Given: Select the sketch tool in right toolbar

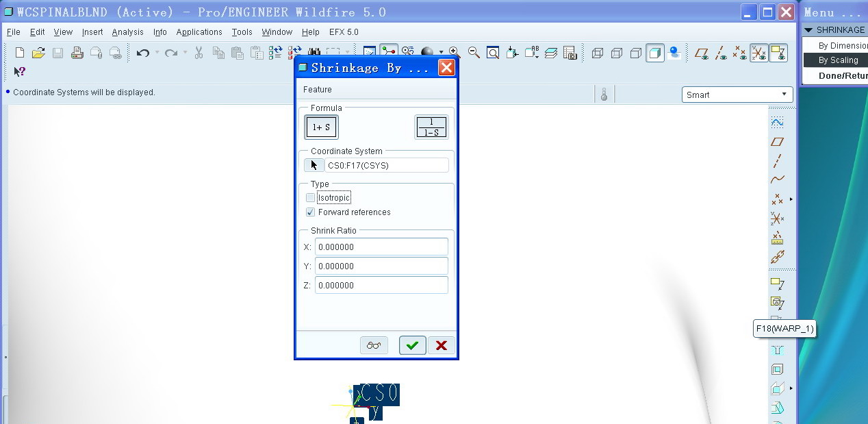Looking at the screenshot, I should 777,123.
